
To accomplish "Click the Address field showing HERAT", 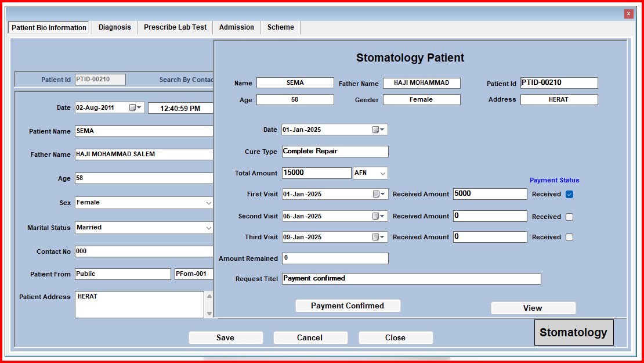I will point(559,99).
